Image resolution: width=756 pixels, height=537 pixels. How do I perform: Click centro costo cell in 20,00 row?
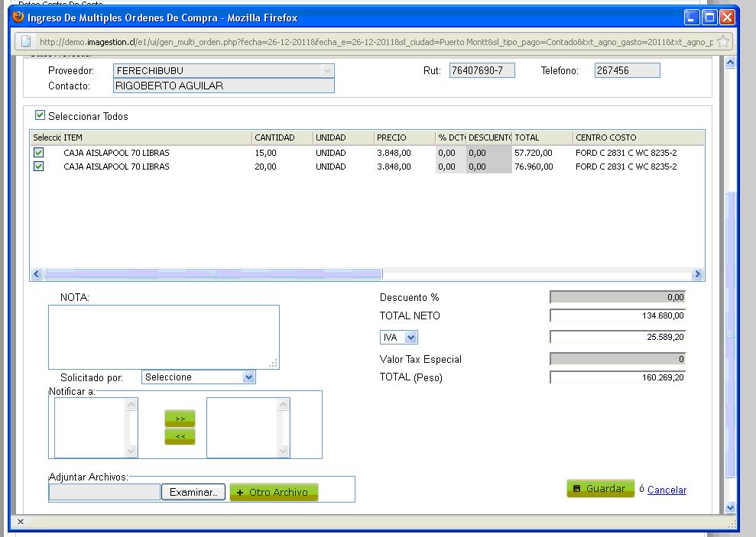(x=626, y=167)
